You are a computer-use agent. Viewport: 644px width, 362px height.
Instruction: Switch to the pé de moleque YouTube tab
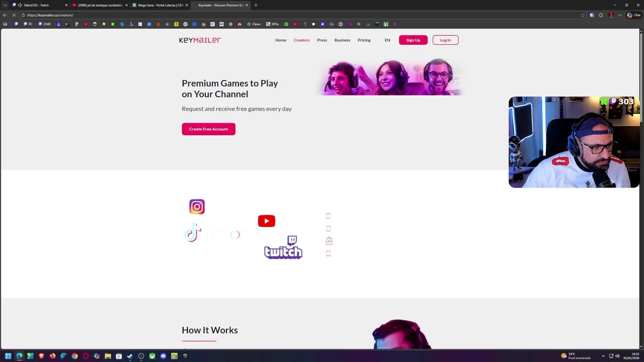100,5
